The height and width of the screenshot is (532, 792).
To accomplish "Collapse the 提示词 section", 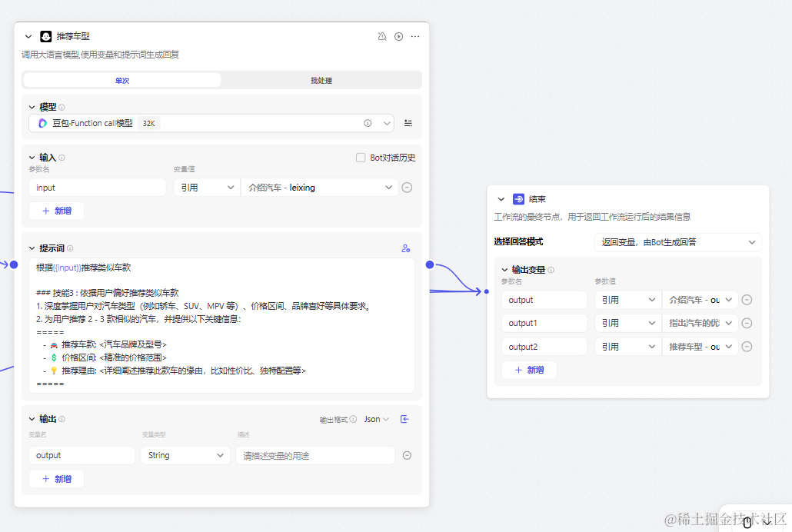I will tap(32, 248).
